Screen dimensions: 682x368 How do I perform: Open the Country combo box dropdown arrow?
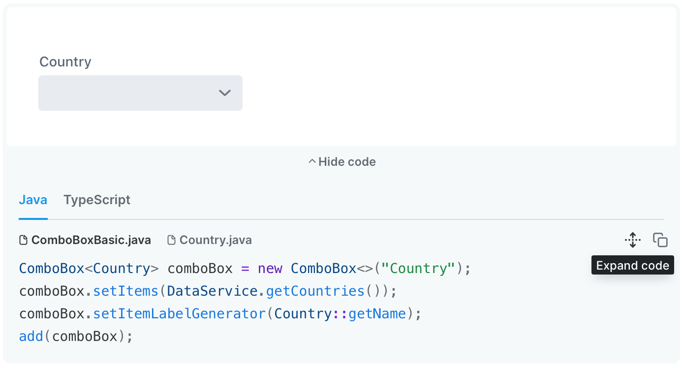pos(224,93)
